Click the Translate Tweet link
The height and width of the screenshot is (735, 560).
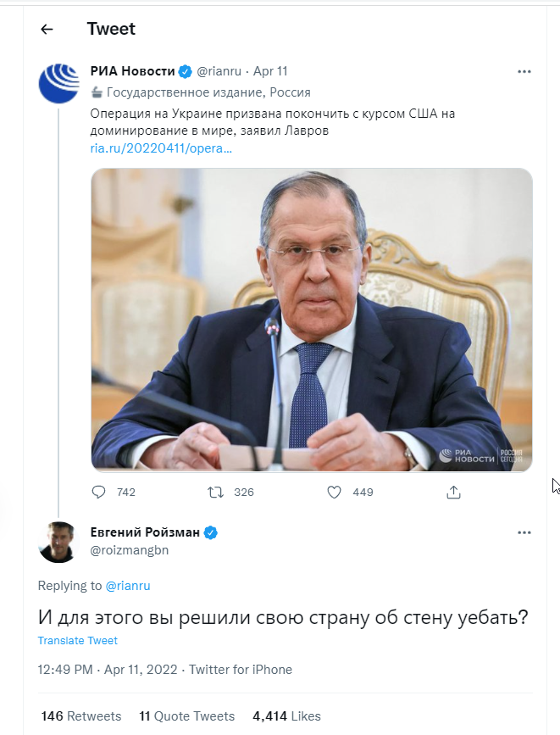point(78,641)
